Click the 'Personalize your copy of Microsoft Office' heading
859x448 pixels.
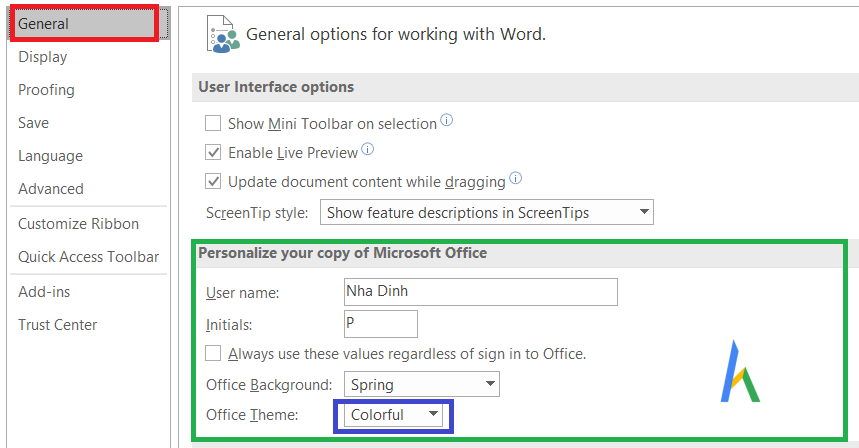pos(342,253)
